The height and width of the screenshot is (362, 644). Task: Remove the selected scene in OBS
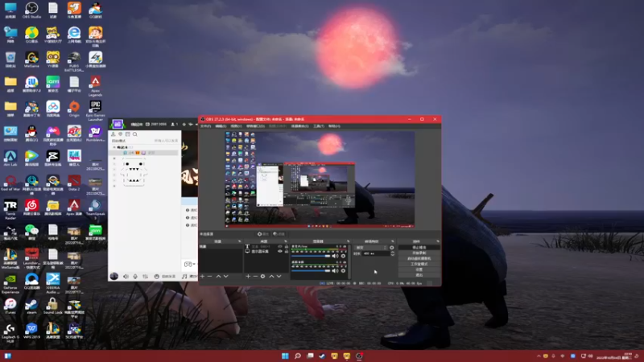pos(209,276)
